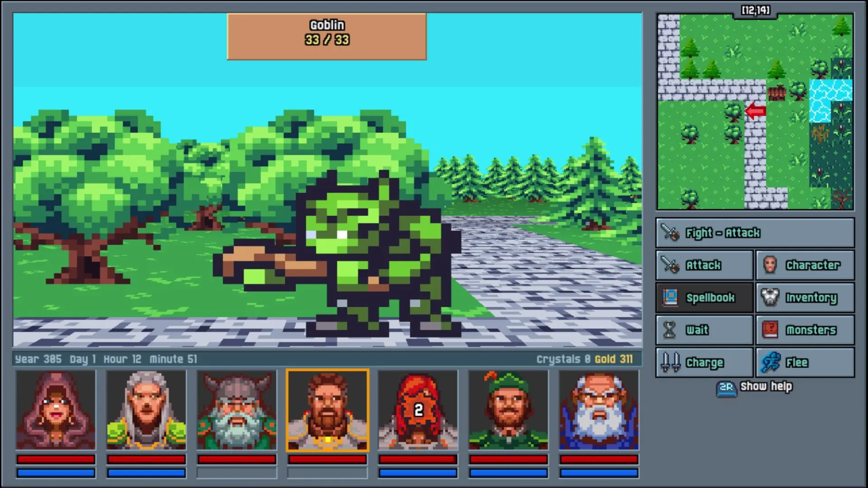This screenshot has width=868, height=488.
Task: Select the blue-robed bearded wizard portrait
Action: click(x=599, y=409)
